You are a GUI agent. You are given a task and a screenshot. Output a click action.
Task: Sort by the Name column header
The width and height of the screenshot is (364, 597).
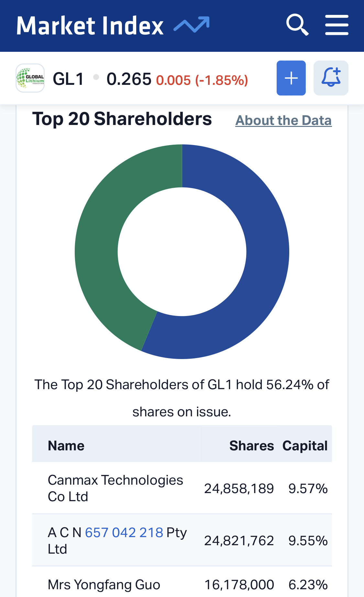(x=66, y=446)
